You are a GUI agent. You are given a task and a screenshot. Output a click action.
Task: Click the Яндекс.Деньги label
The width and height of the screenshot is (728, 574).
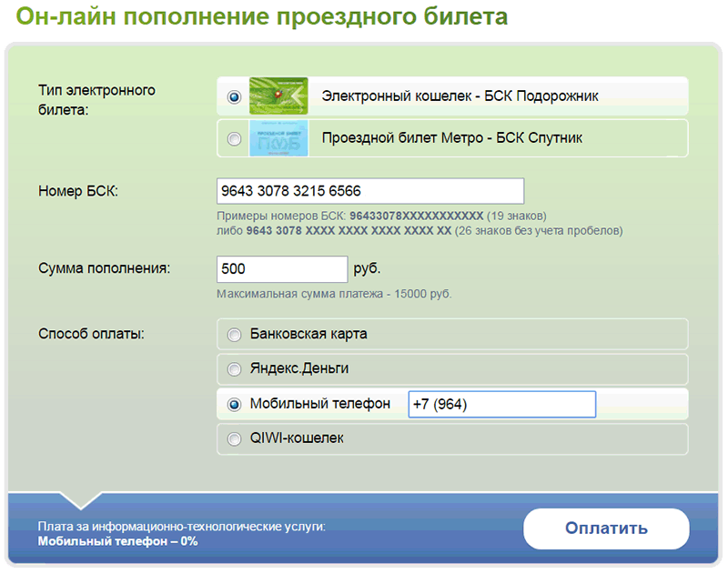pos(299,368)
